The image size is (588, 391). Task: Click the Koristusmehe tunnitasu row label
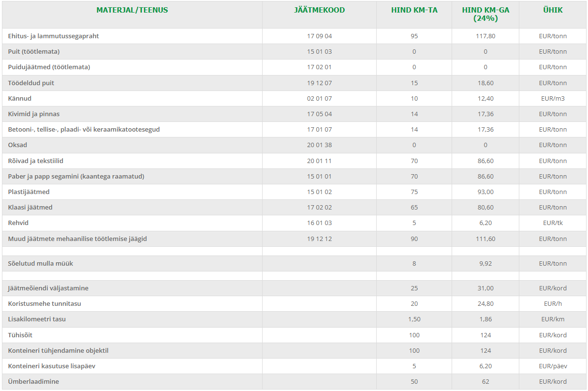pos(44,304)
